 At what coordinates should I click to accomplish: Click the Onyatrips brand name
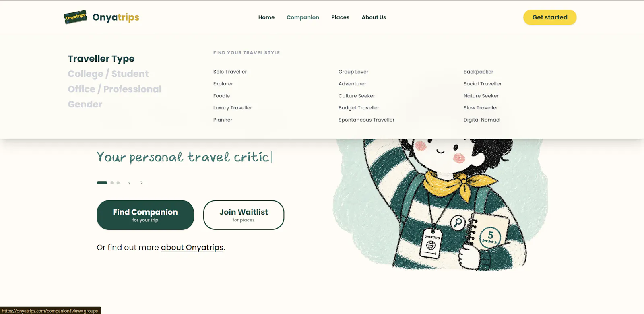(116, 17)
